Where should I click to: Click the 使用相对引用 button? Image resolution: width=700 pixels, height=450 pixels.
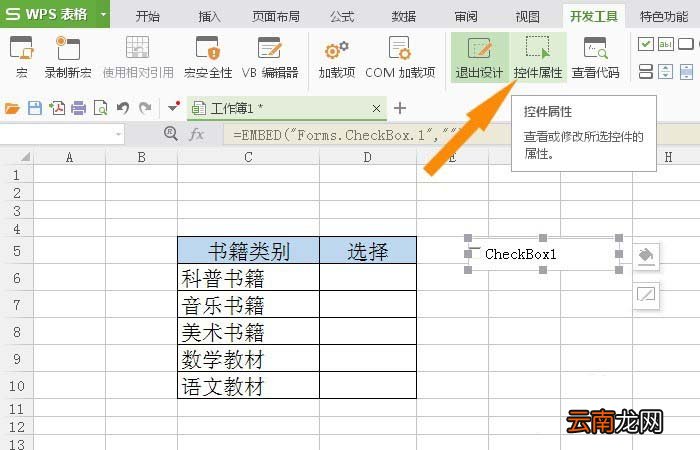138,57
